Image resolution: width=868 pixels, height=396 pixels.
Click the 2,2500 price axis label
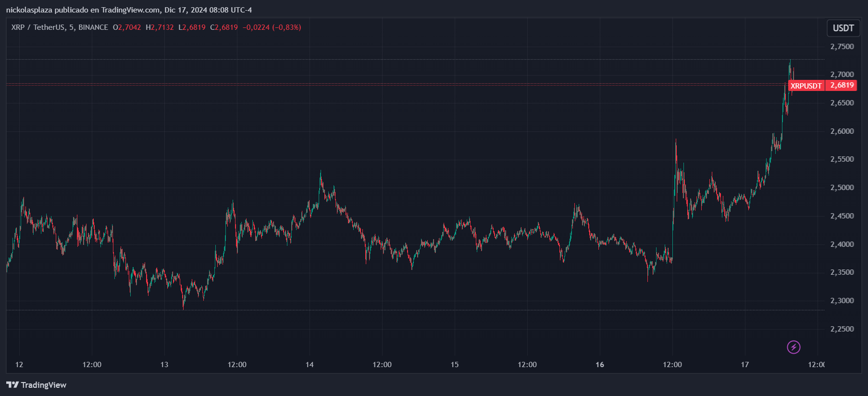point(842,329)
